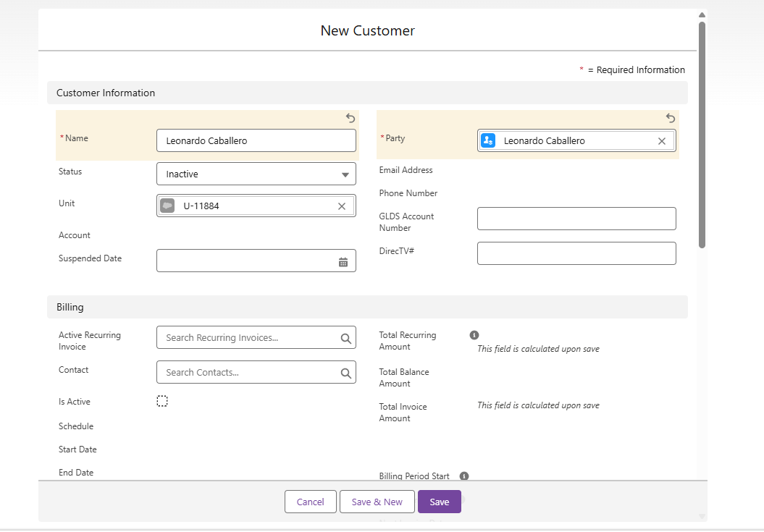
Task: Click the Recurring Invoices search magnifier icon
Action: point(345,339)
